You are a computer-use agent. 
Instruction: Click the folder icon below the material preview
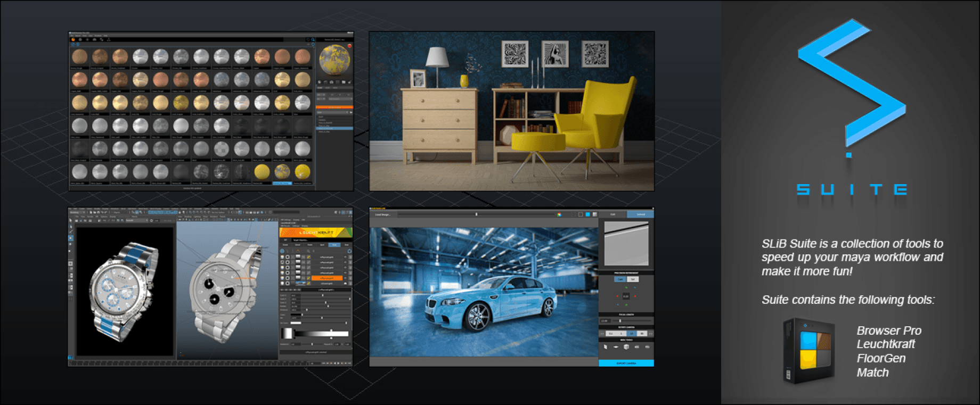[344, 82]
